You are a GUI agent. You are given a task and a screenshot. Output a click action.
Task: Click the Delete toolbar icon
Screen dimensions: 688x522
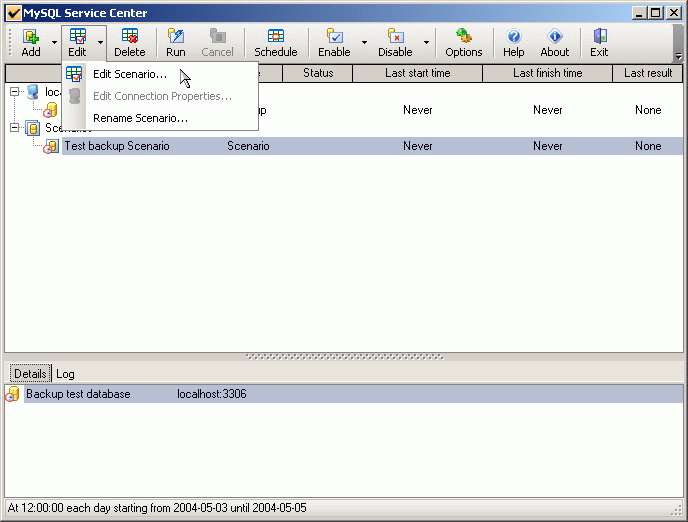click(129, 43)
